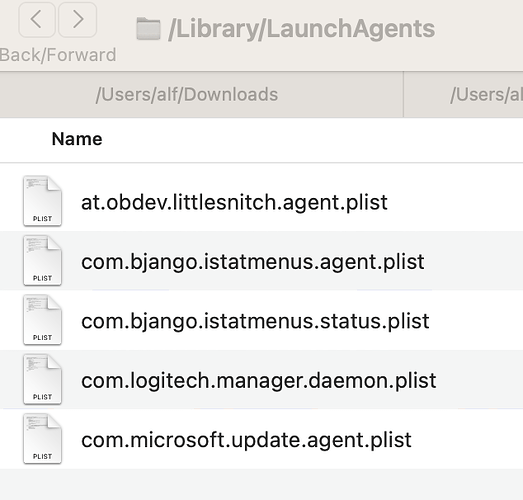Click the com.microsoft.update.agent.plist filename

point(246,440)
